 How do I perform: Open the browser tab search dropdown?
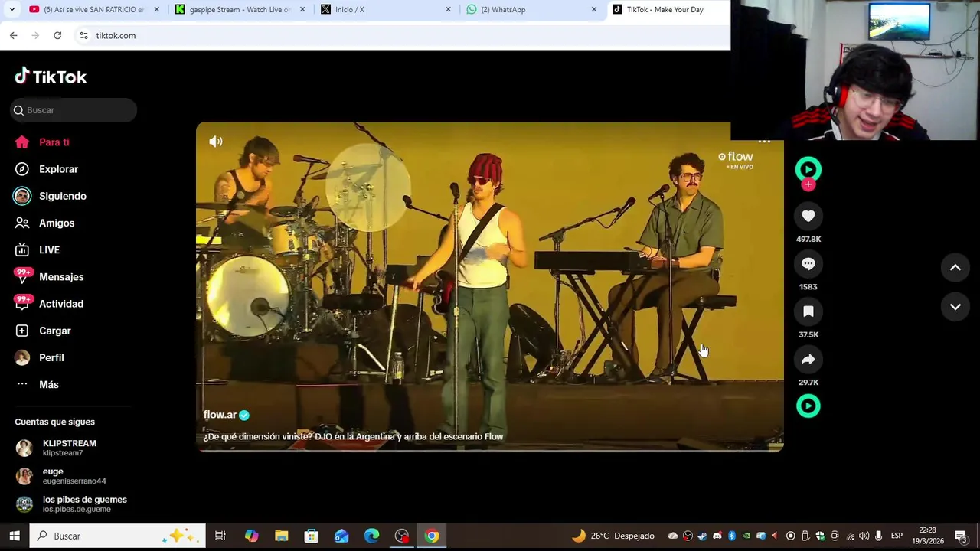point(11,9)
